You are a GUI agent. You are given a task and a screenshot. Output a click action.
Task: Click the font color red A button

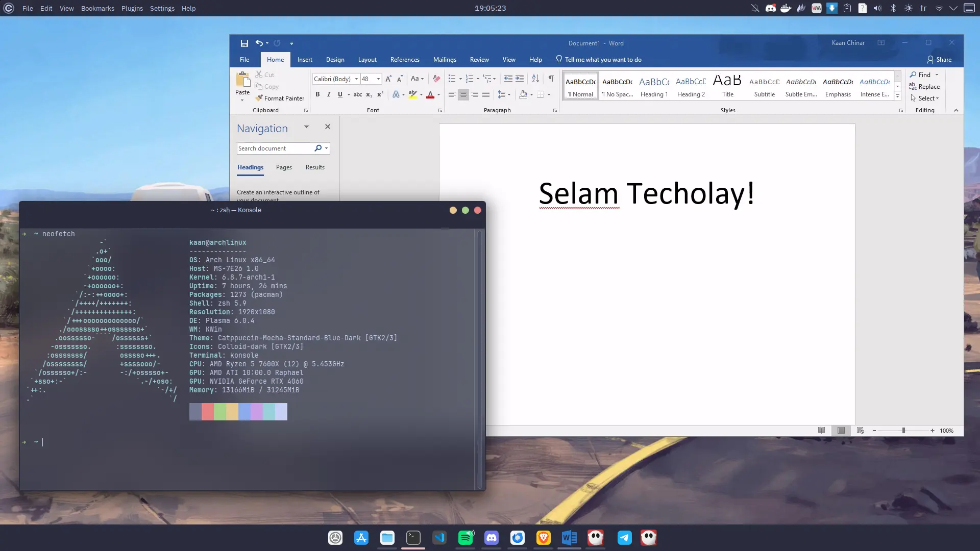coord(430,94)
